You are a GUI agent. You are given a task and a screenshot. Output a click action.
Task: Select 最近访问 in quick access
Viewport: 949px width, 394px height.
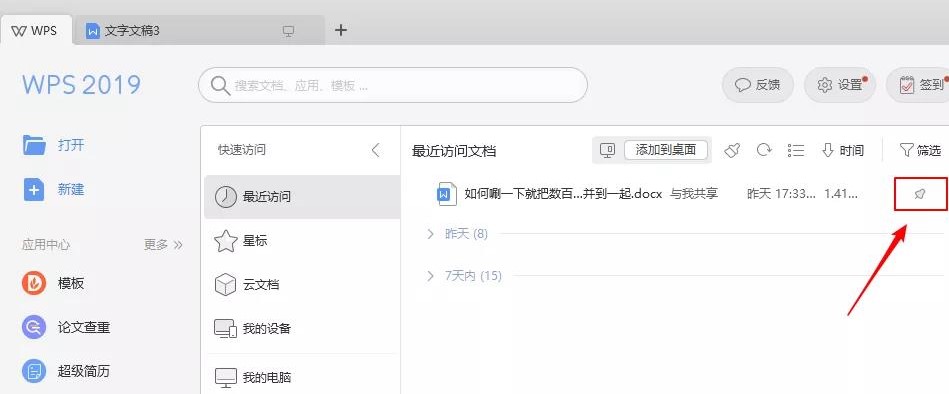(302, 197)
